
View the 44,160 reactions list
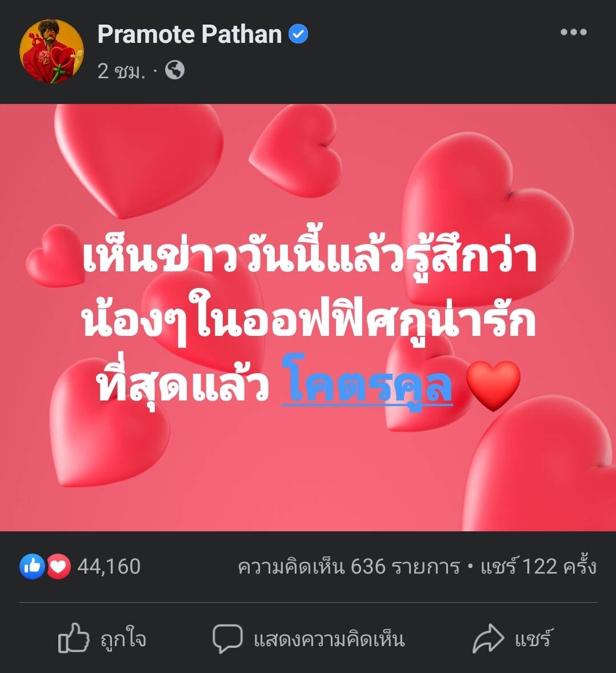click(109, 567)
